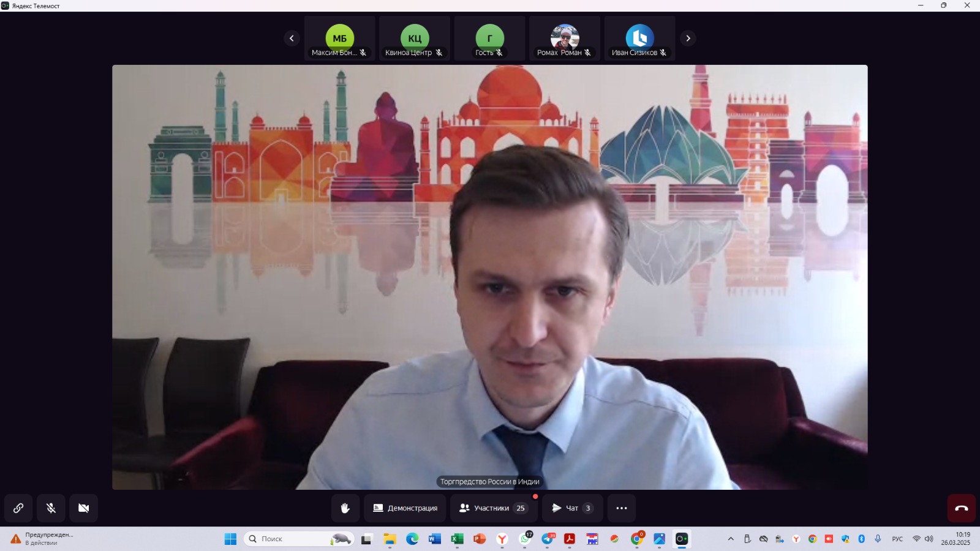End the call with the red hang-up button
980x551 pixels.
click(961, 508)
